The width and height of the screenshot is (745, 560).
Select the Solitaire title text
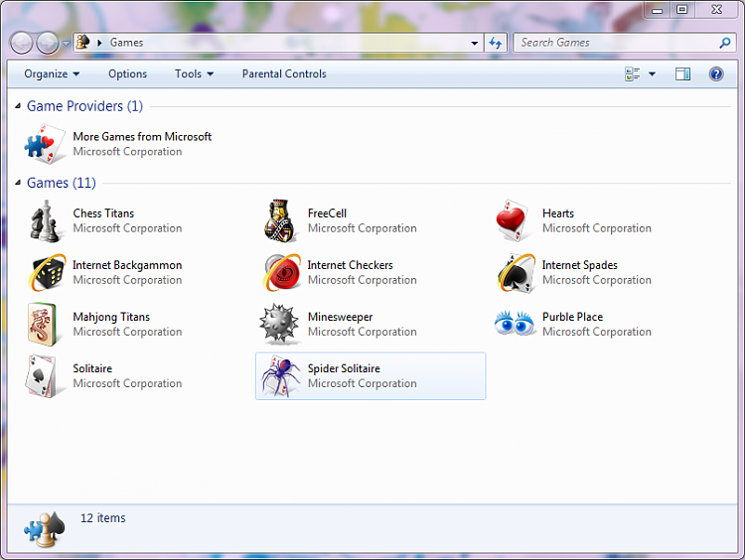pyautogui.click(x=92, y=368)
